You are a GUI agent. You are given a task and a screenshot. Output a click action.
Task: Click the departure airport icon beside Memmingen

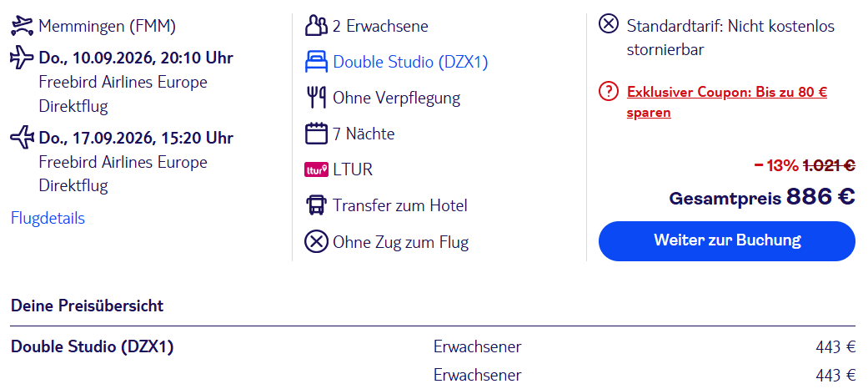[x=23, y=26]
